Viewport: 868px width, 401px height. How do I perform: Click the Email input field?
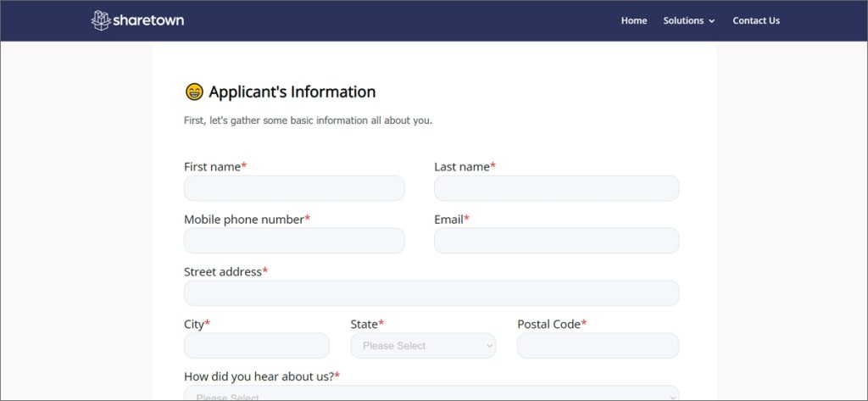(556, 241)
